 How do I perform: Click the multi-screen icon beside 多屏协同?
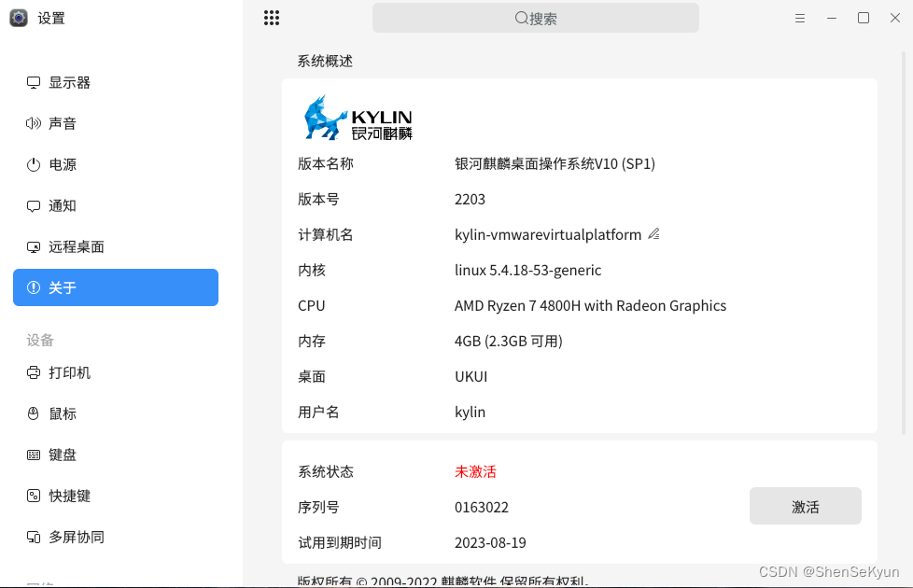[34, 537]
